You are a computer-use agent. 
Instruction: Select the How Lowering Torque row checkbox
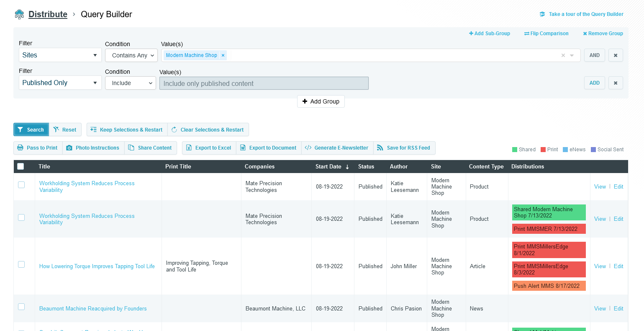pyautogui.click(x=21, y=264)
